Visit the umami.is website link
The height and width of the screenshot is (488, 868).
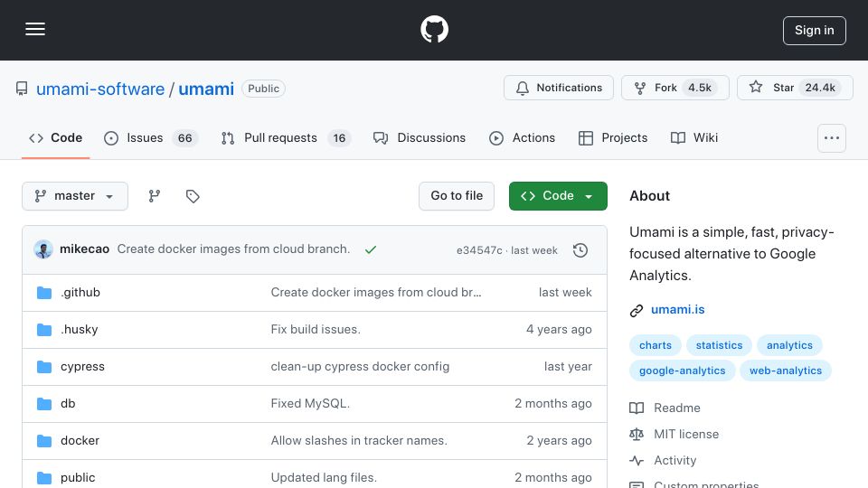click(677, 309)
